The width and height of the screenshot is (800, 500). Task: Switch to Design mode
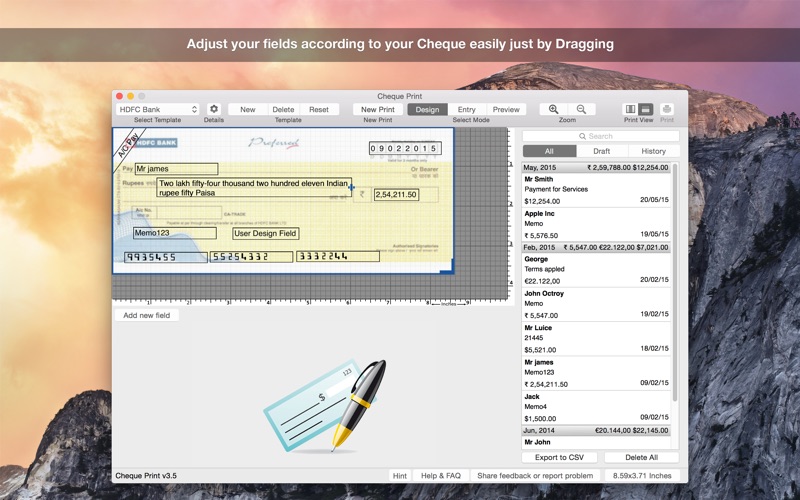[427, 109]
